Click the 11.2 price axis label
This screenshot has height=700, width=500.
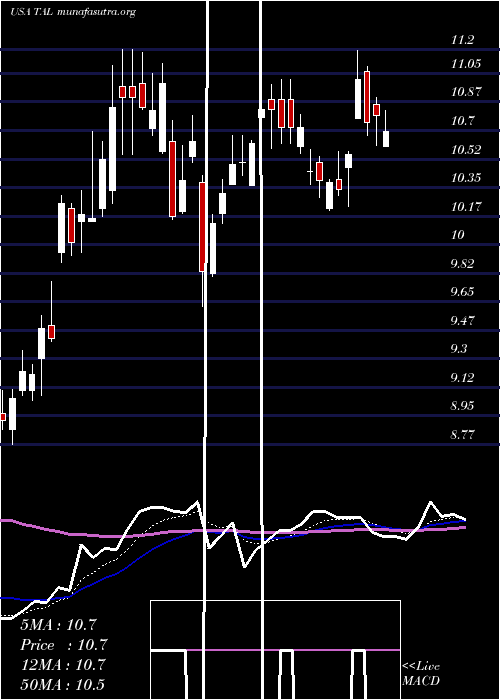(462, 40)
